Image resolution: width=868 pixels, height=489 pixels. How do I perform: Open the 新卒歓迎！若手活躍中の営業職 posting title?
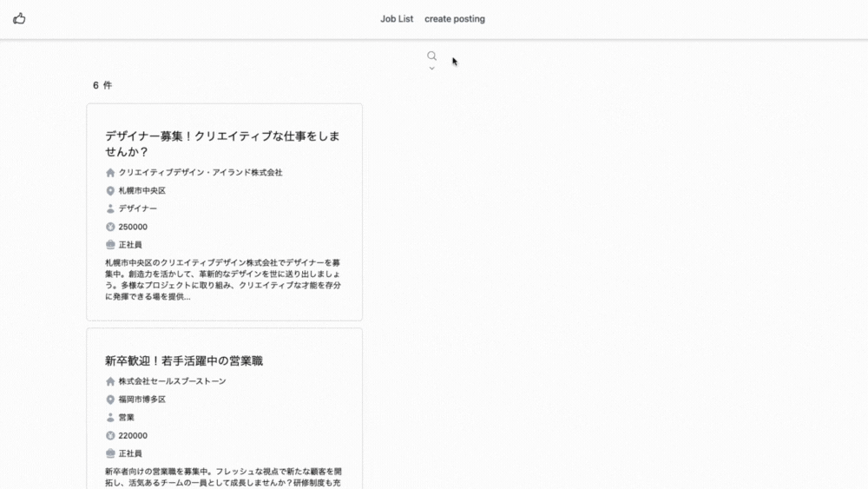(184, 360)
